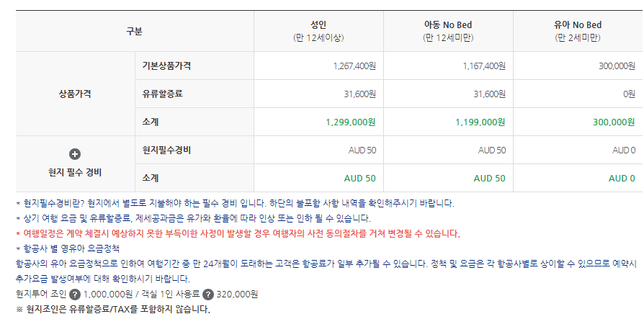
Task: Select the infant subtotal 300,000원
Action: click(614, 122)
